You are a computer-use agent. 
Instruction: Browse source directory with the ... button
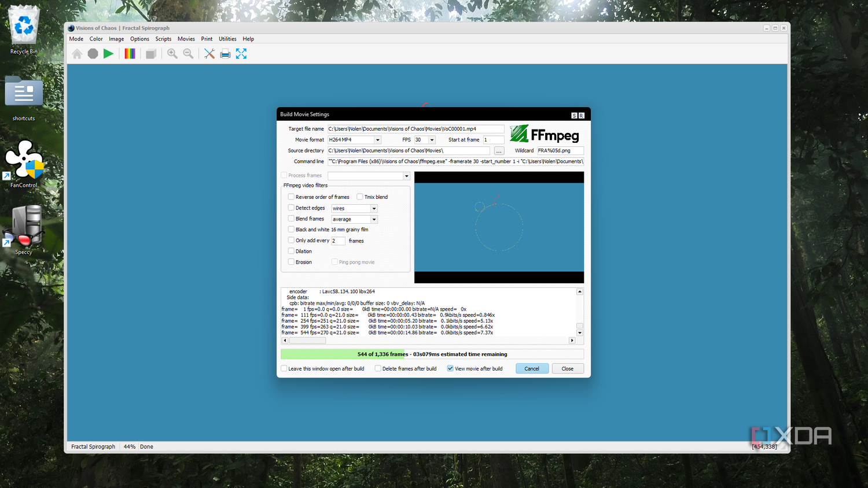(x=499, y=151)
